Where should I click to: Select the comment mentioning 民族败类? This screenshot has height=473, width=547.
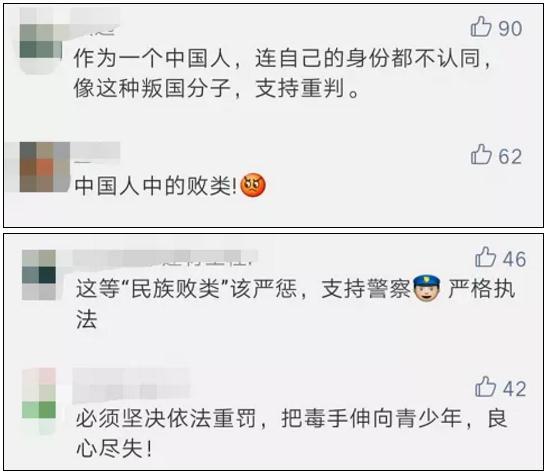pos(296,303)
